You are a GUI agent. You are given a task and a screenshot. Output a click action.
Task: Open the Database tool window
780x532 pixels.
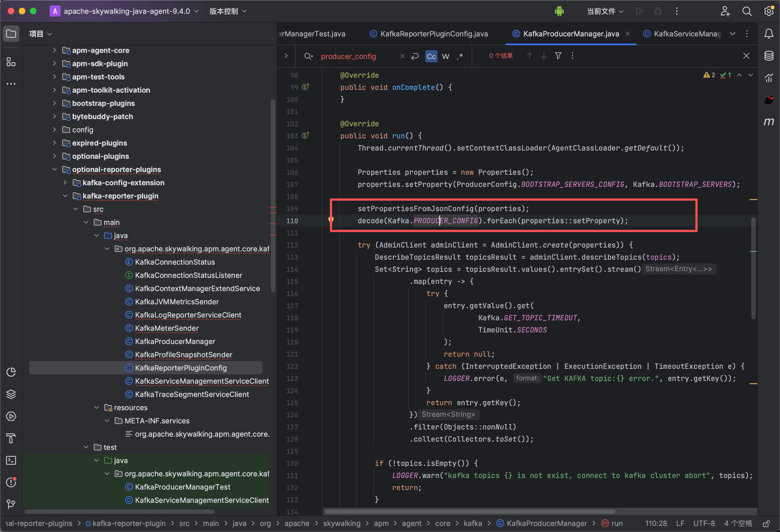(769, 56)
